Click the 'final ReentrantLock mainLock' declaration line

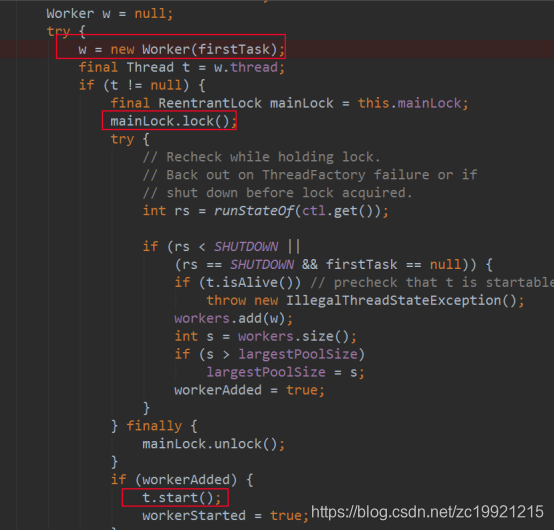(289, 104)
